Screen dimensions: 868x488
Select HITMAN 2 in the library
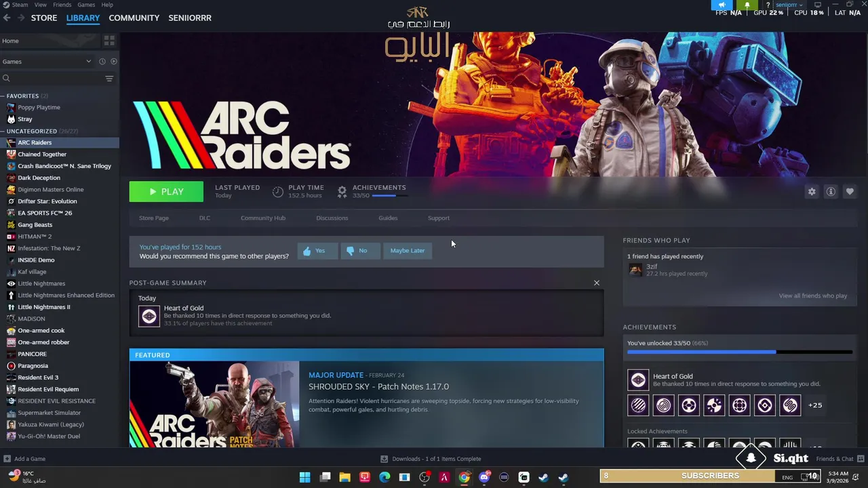pos(60,237)
